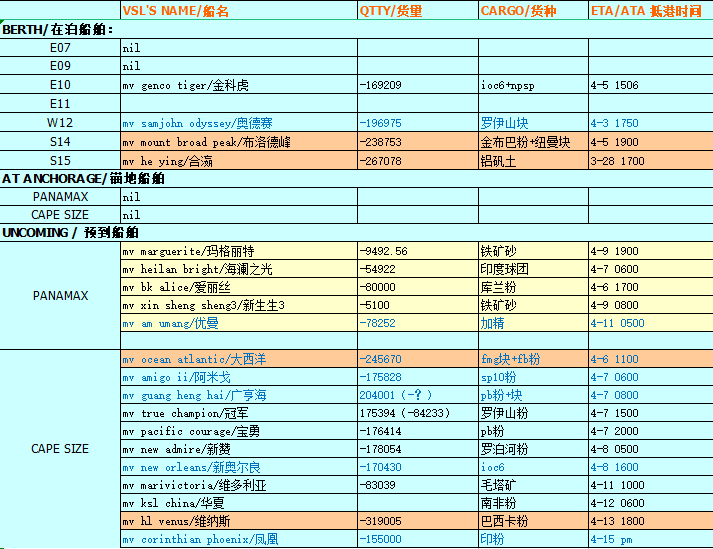This screenshot has height=549, width=713.
Task: Click ETA cell 4-11 0500
Action: pyautogui.click(x=651, y=323)
